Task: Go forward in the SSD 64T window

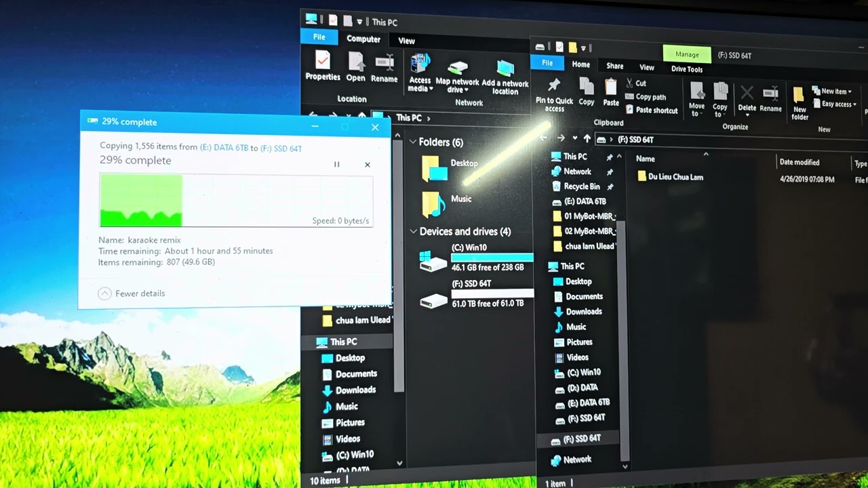Action: (x=560, y=138)
